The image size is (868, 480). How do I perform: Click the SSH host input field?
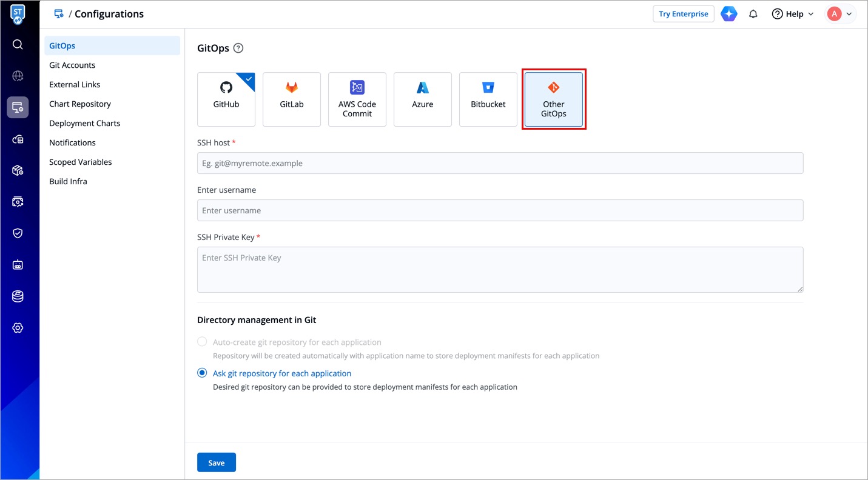500,163
